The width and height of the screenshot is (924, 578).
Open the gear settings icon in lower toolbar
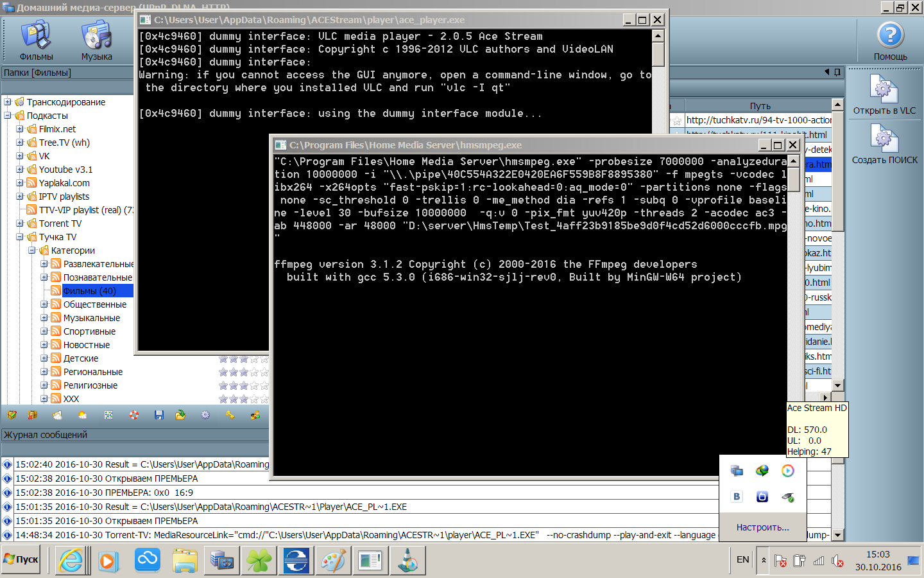[x=205, y=416]
